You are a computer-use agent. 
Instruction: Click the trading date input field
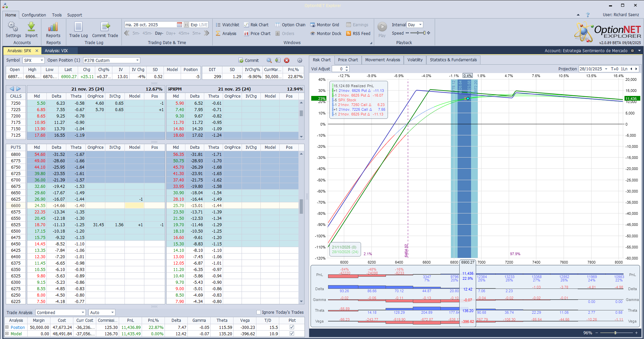click(x=150, y=25)
